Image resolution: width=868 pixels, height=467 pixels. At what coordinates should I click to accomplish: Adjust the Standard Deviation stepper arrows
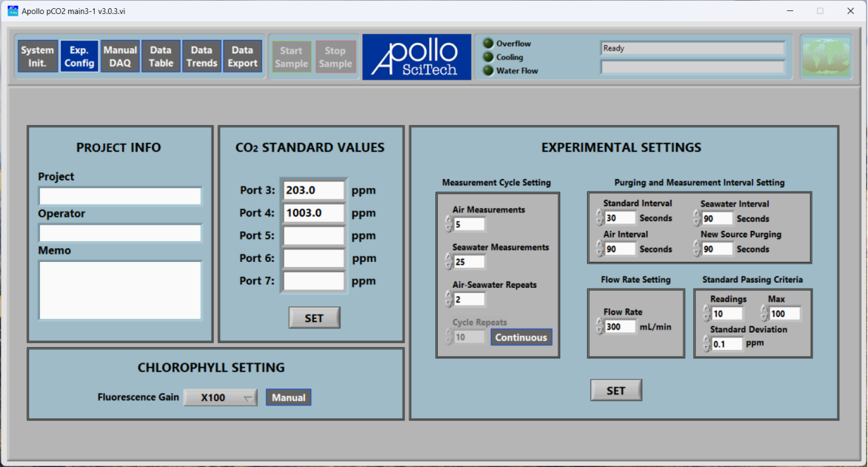coord(706,343)
